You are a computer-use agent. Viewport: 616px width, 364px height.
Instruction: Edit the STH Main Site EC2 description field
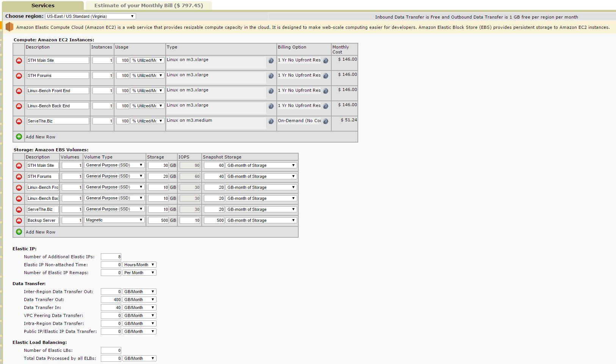click(x=58, y=60)
